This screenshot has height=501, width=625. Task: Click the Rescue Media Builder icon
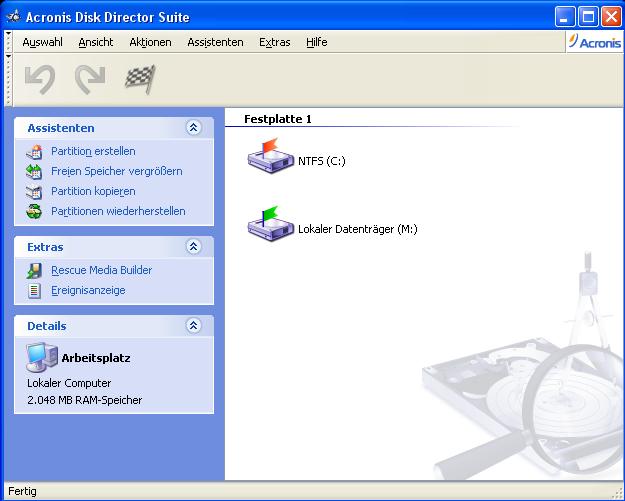pyautogui.click(x=34, y=271)
